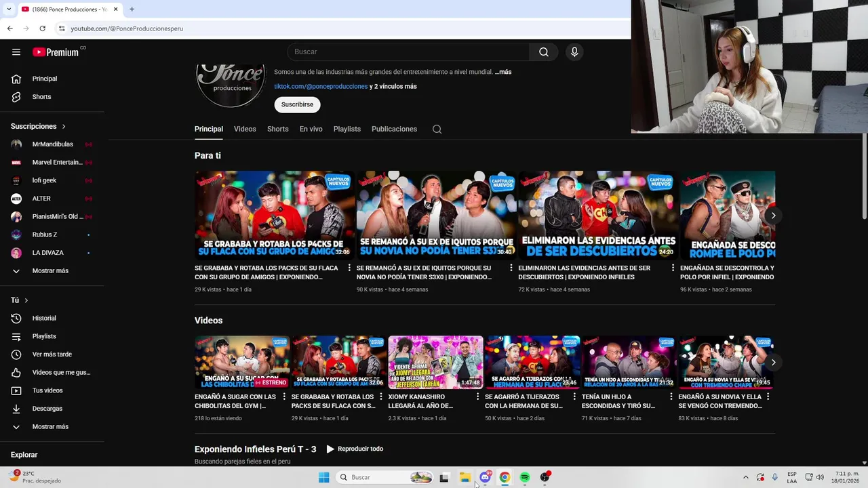Open MrMandibulas subscription channel
Image resolution: width=868 pixels, height=488 pixels.
pos(52,144)
